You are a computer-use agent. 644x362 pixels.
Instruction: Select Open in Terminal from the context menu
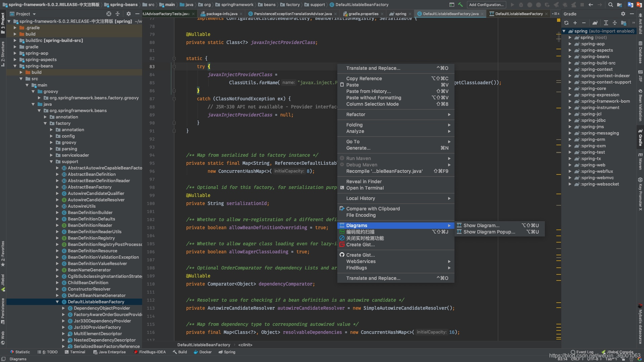[396, 188]
